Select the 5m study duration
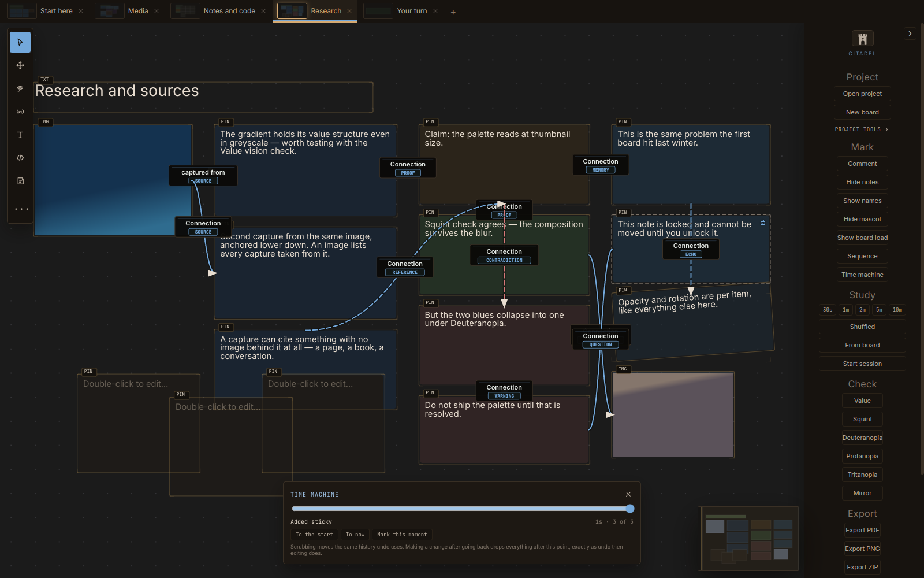The image size is (924, 578). pos(879,310)
